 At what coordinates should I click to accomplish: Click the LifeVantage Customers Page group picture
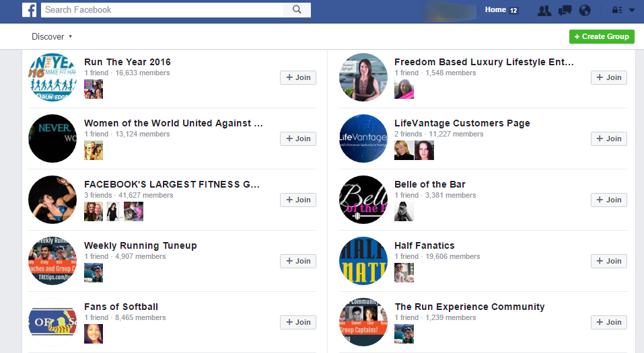363,139
